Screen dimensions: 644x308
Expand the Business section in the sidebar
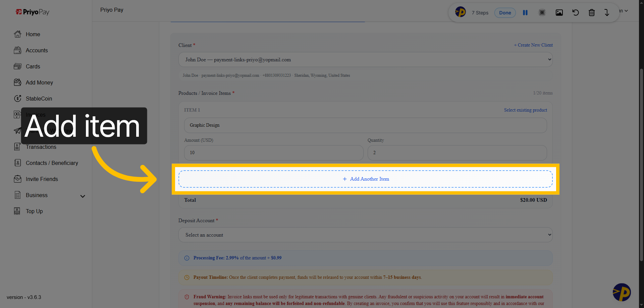83,196
